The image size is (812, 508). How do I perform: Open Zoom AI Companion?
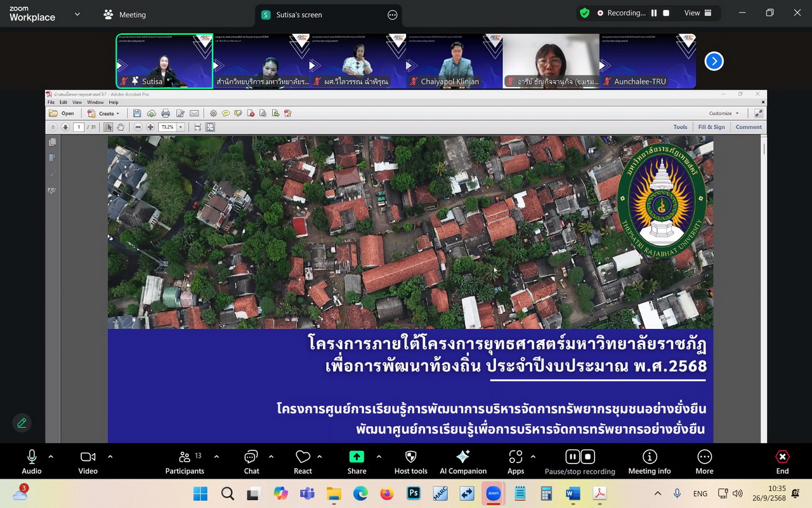(463, 462)
